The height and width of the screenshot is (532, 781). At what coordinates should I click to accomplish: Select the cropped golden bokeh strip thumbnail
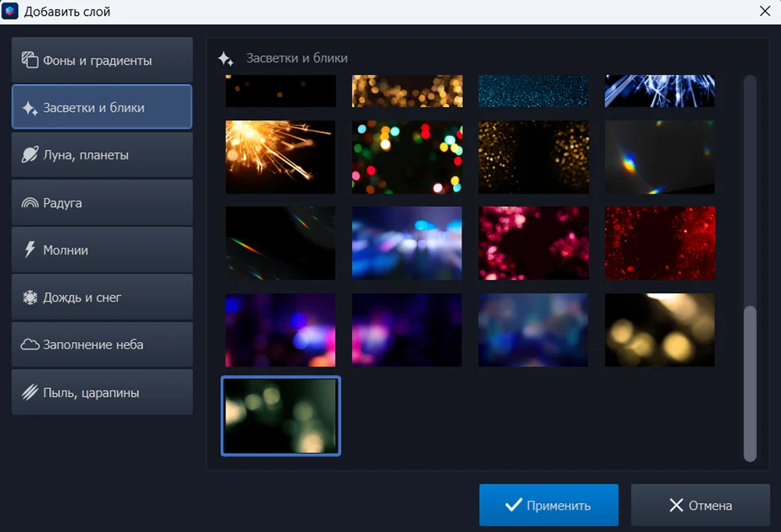point(407,91)
